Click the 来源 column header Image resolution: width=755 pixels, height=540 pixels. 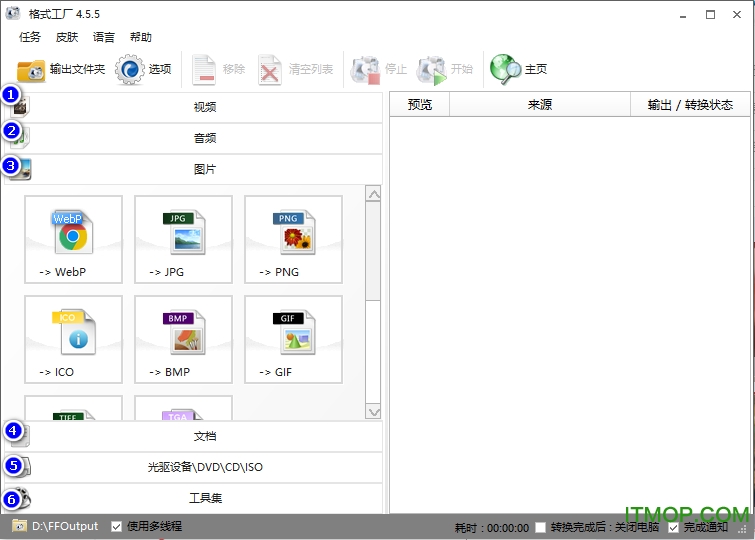point(539,105)
